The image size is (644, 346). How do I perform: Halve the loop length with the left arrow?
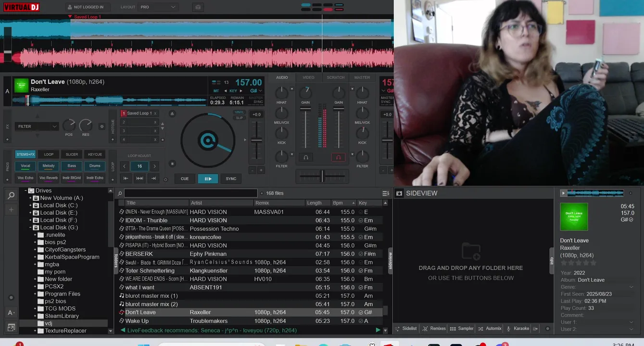125,166
